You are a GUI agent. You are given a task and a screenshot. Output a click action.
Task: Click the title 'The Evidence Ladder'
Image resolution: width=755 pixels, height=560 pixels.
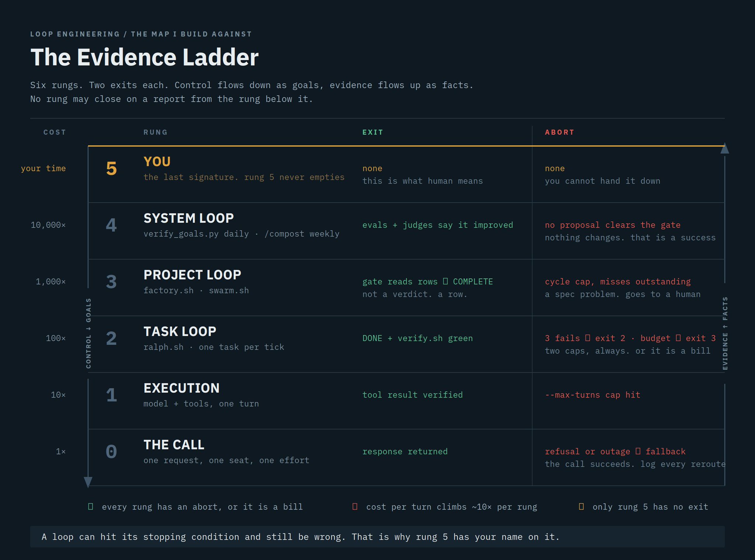145,58
